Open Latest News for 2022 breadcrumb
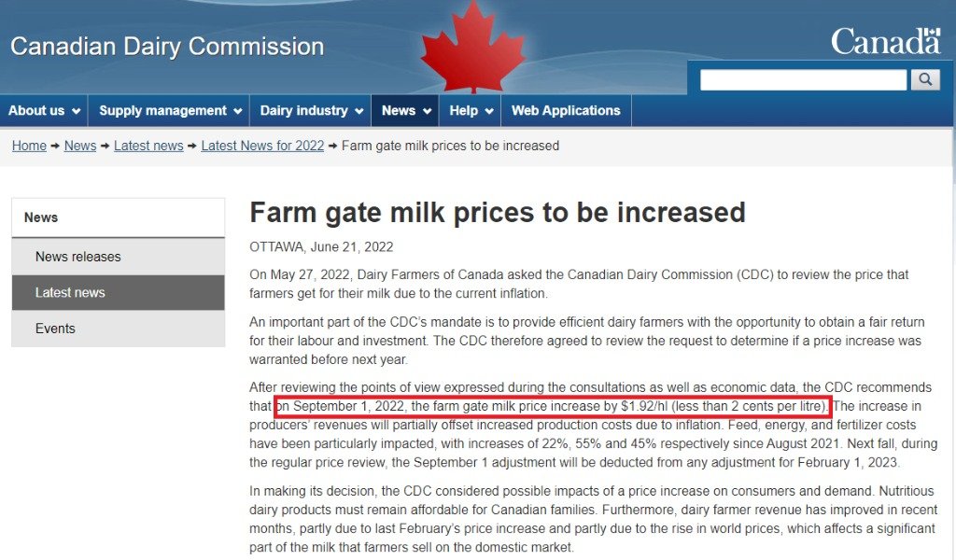Image resolution: width=956 pixels, height=560 pixels. click(x=262, y=146)
